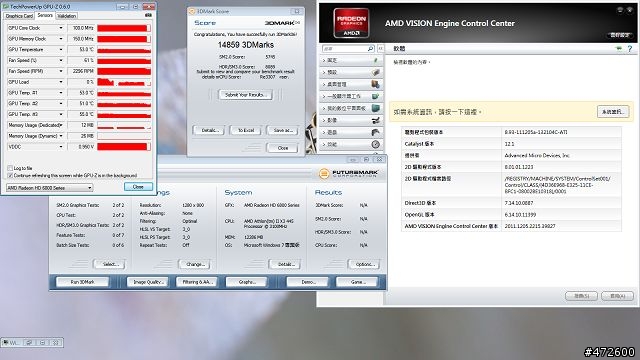The height and width of the screenshot is (360, 640).
Task: Open the GPU Core Clock sensor dropdown
Action: tap(61, 28)
